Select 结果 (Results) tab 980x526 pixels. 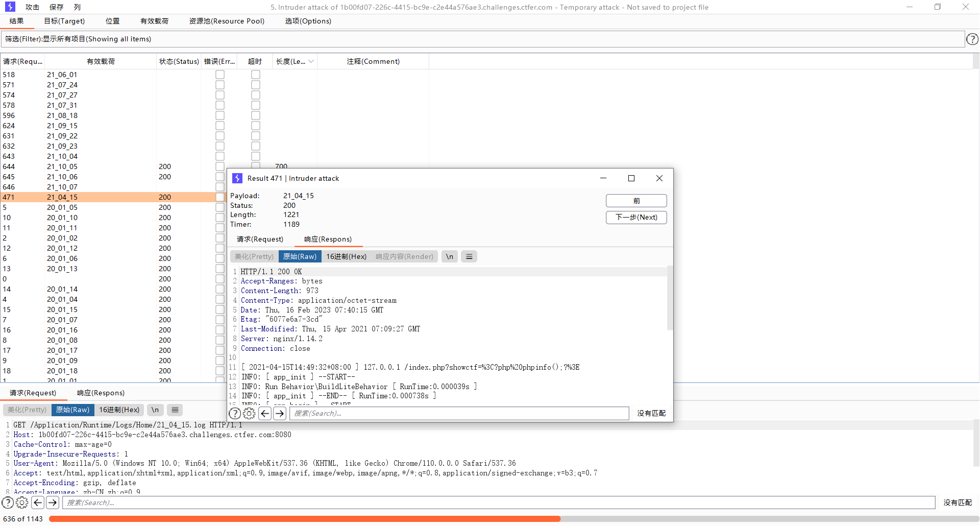pos(17,21)
